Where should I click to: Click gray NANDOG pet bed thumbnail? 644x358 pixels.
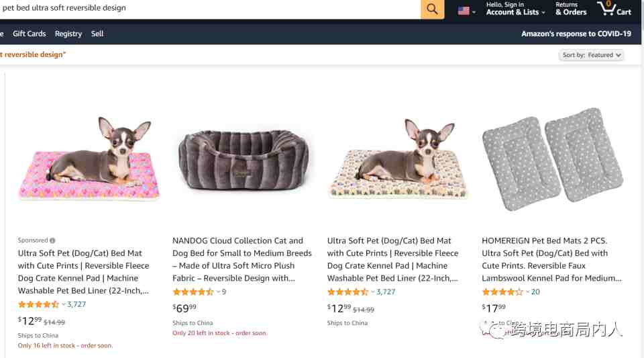coord(243,159)
